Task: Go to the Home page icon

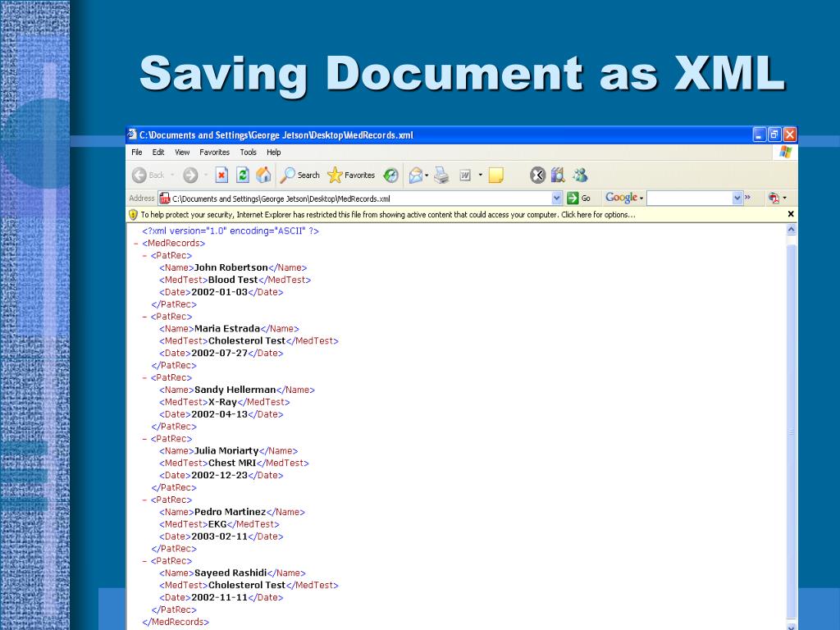Action: [263, 176]
